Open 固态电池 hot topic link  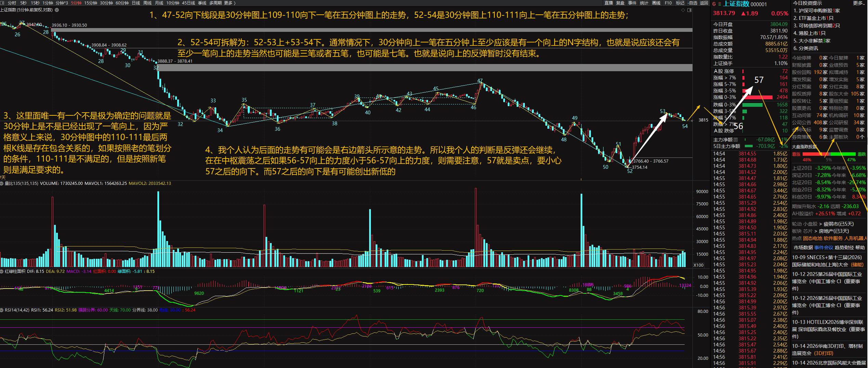tap(813, 238)
